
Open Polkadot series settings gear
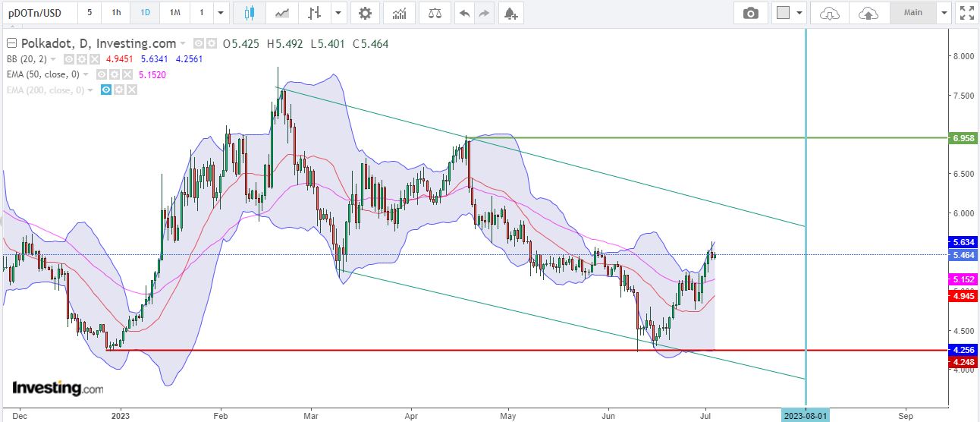212,44
